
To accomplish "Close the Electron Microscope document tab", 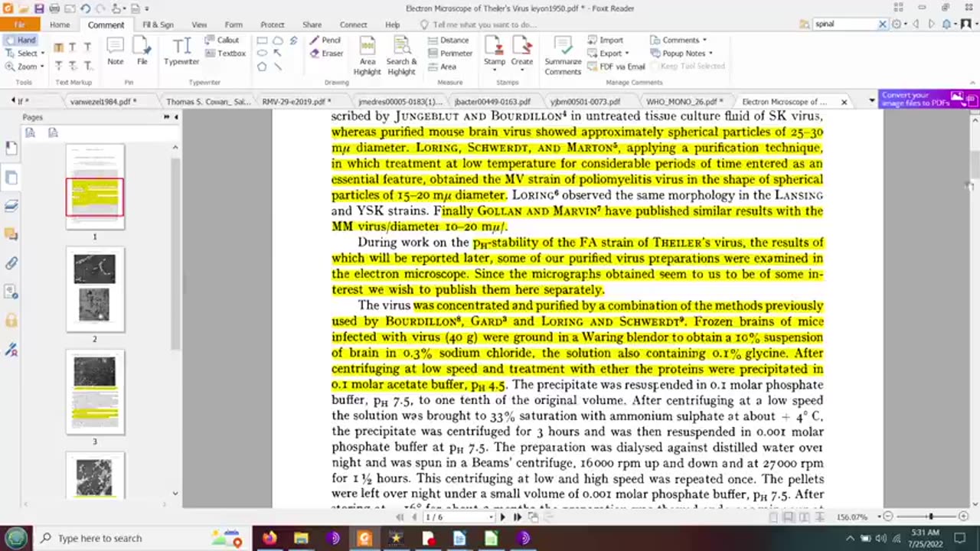I will tap(844, 102).
